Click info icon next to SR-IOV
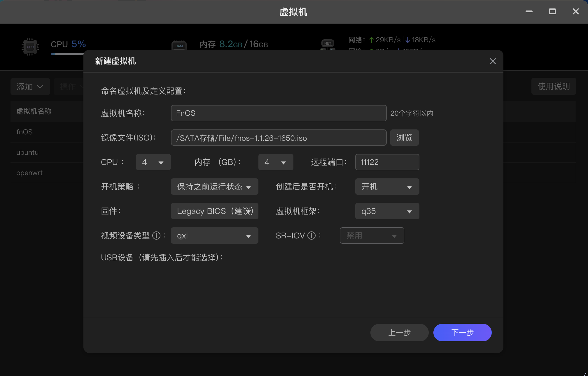This screenshot has width=588, height=376. (x=311, y=236)
